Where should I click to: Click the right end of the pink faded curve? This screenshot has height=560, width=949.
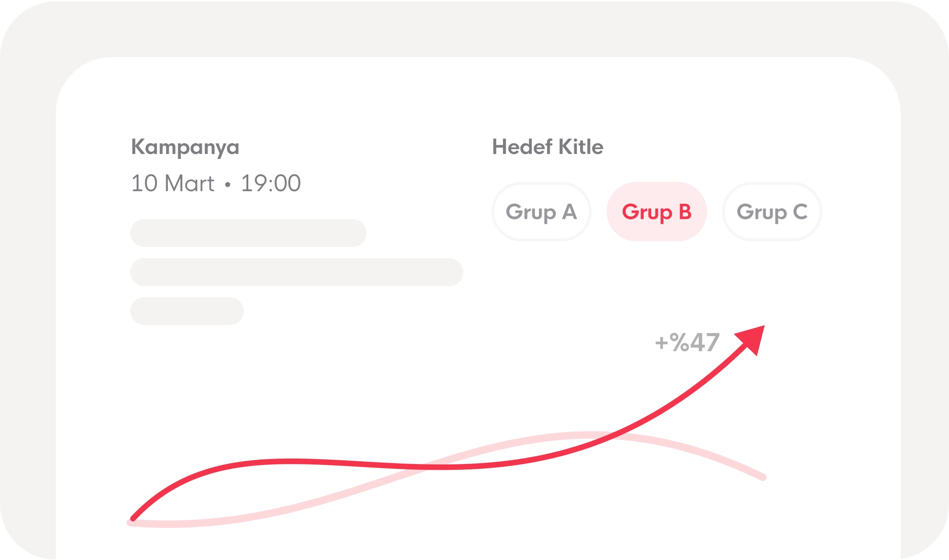(x=763, y=477)
